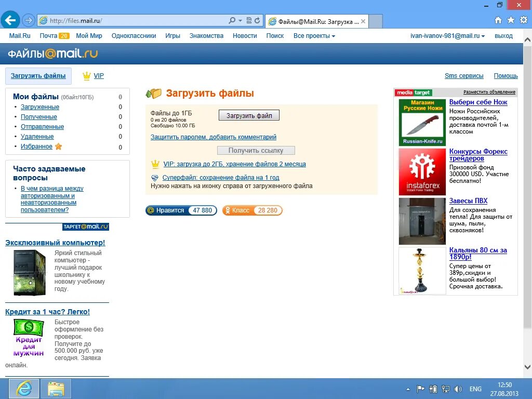Click the Нравится like button
Image resolution: width=532 pixels, height=399 pixels.
click(x=181, y=210)
